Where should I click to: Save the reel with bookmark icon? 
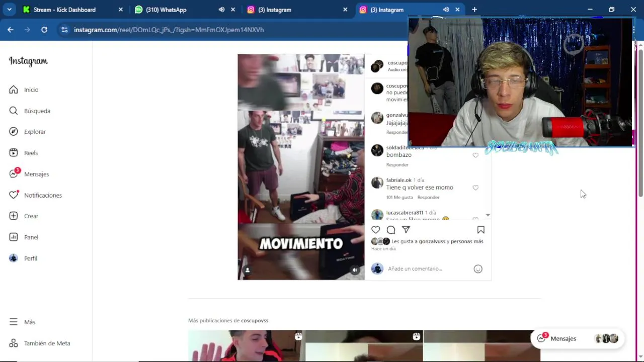click(480, 230)
